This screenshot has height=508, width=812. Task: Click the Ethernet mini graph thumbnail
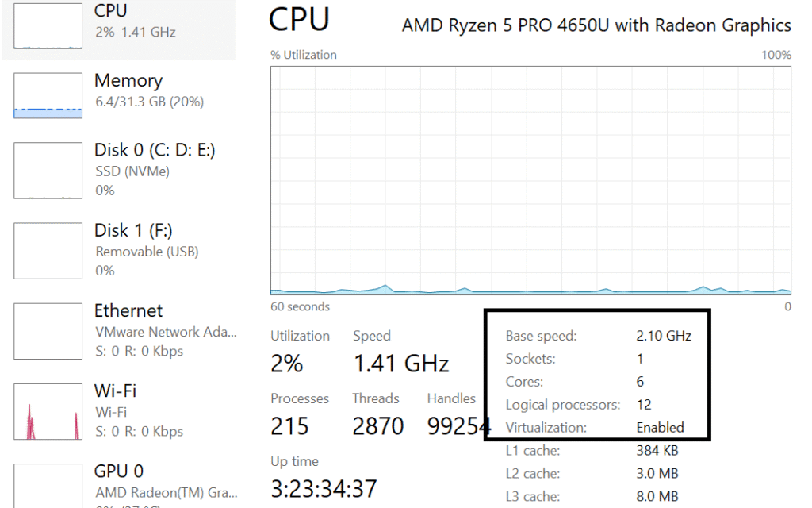[x=48, y=331]
